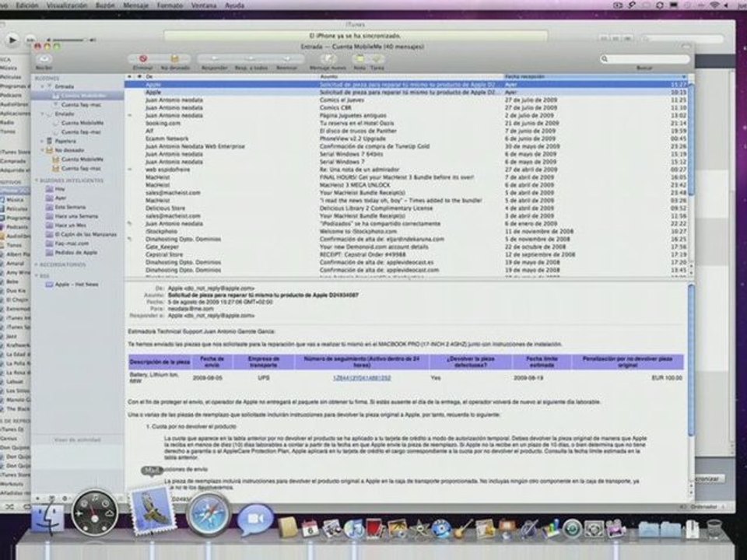Click the Resp. a todos toolbar icon

(x=251, y=58)
